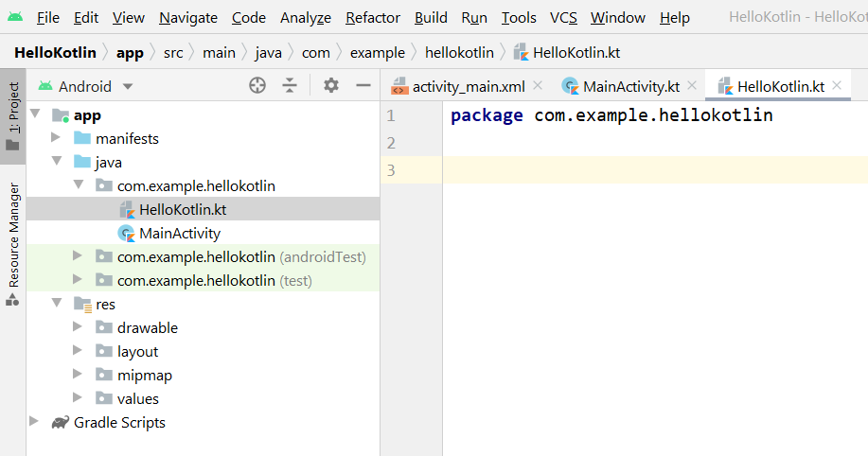868x456 pixels.
Task: Click the hellokotlin breadcrumb item
Action: click(x=459, y=52)
